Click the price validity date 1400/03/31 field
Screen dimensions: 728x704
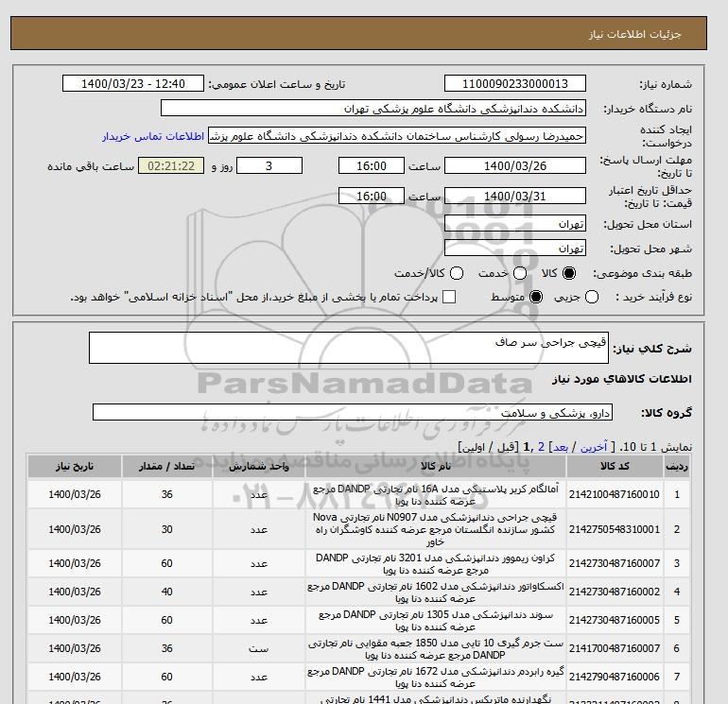(515, 196)
